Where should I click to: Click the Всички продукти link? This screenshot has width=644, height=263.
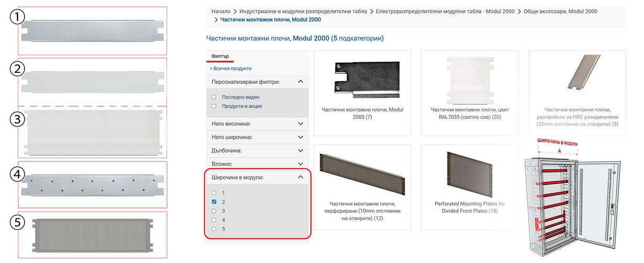point(231,68)
